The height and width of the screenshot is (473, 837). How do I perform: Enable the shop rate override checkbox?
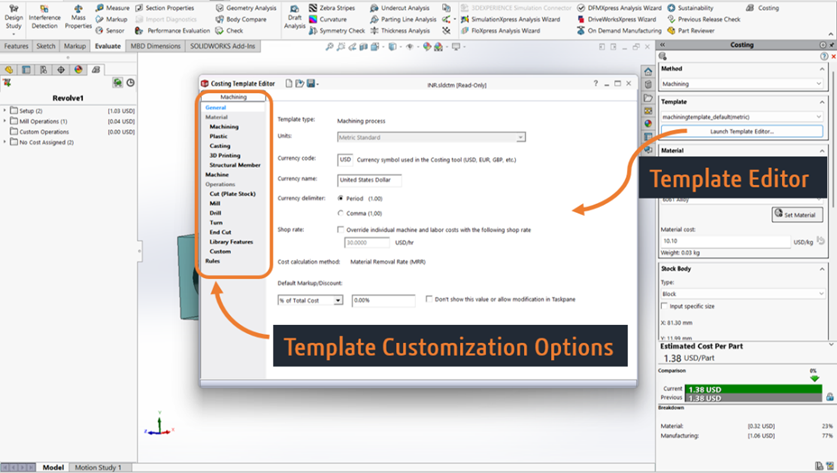tap(341, 230)
